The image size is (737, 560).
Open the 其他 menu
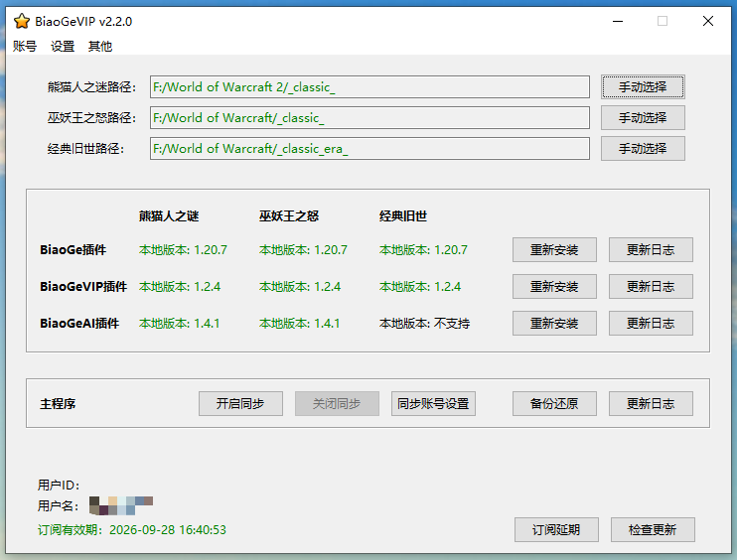click(100, 46)
